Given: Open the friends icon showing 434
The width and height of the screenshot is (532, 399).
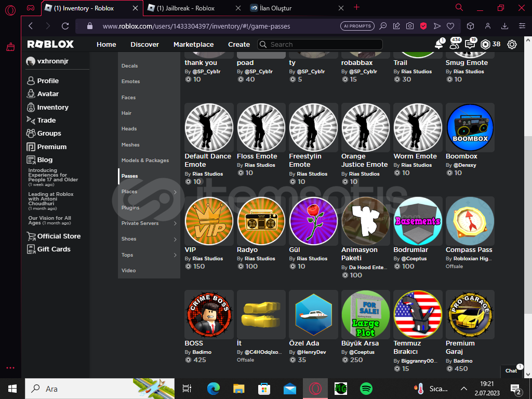Looking at the screenshot, I should click(455, 44).
